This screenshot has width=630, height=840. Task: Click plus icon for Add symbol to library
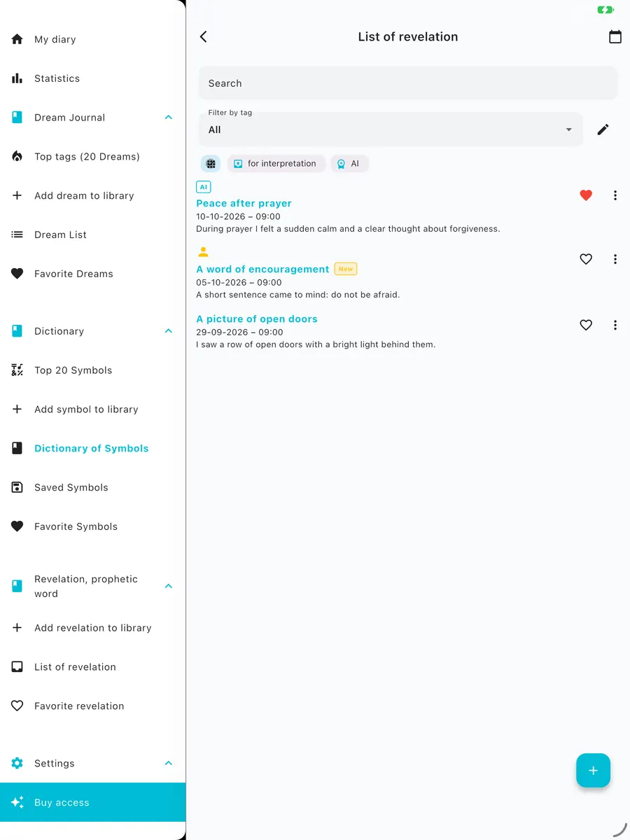pos(17,409)
